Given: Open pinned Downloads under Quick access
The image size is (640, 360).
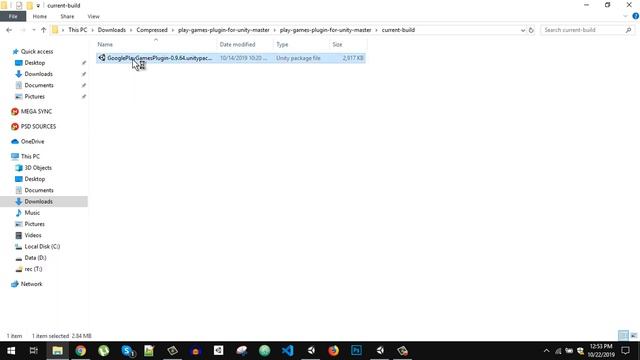Looking at the screenshot, I should coord(38,74).
